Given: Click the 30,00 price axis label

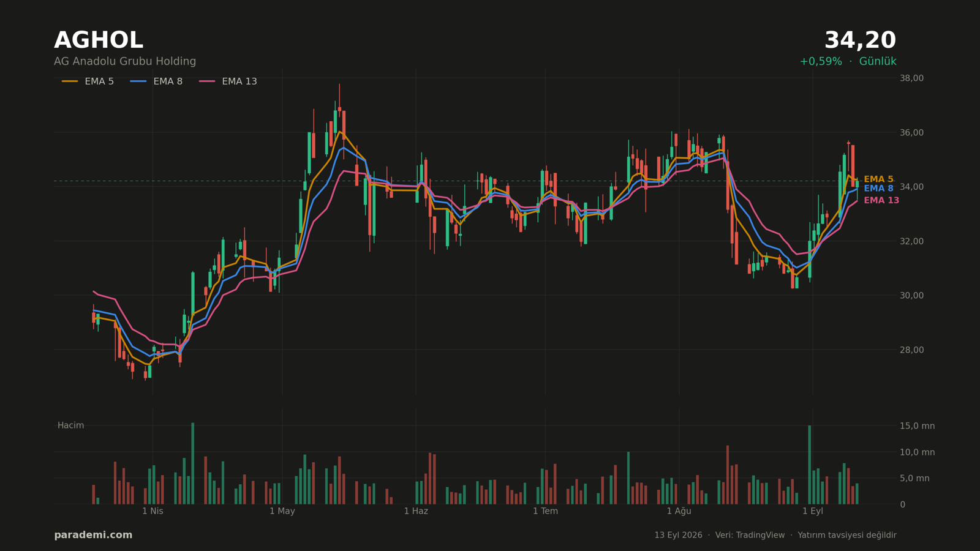Looking at the screenshot, I should [x=911, y=295].
